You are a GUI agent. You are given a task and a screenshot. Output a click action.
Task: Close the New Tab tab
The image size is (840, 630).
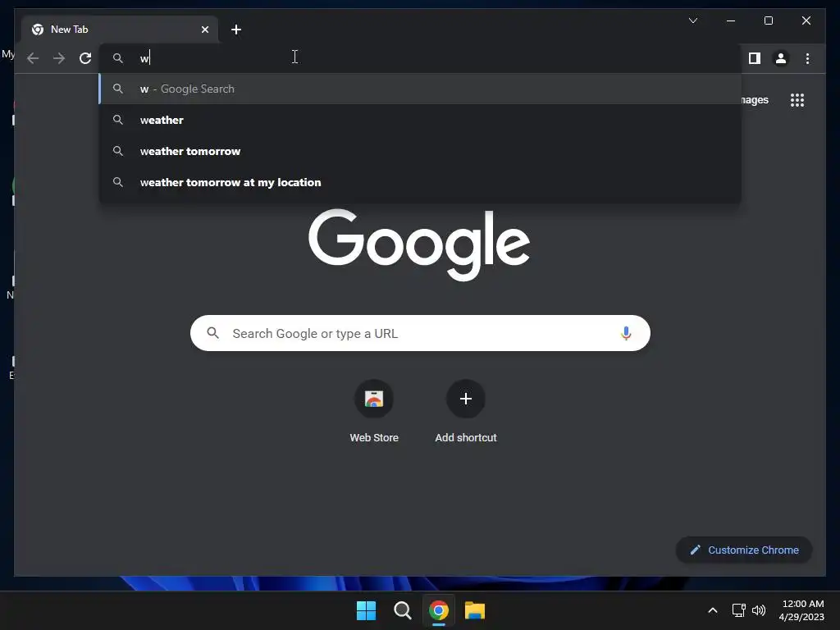(x=204, y=30)
